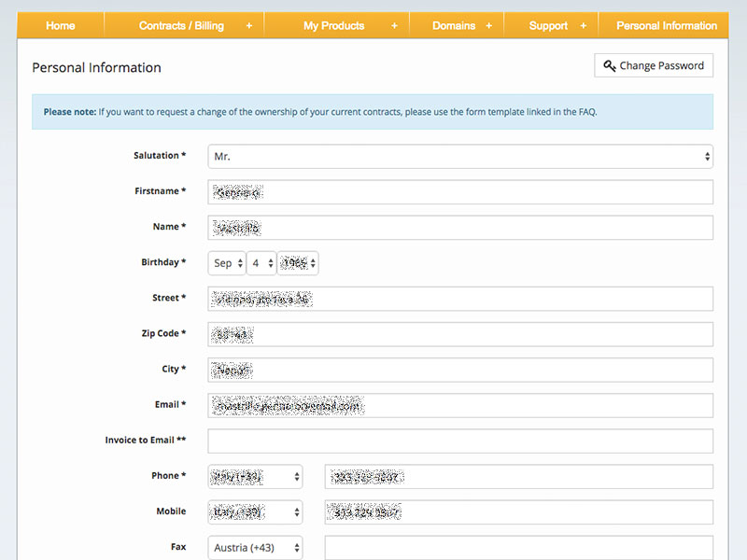This screenshot has height=560, width=747.
Task: Click the 'City *' label
Action: 174,369
